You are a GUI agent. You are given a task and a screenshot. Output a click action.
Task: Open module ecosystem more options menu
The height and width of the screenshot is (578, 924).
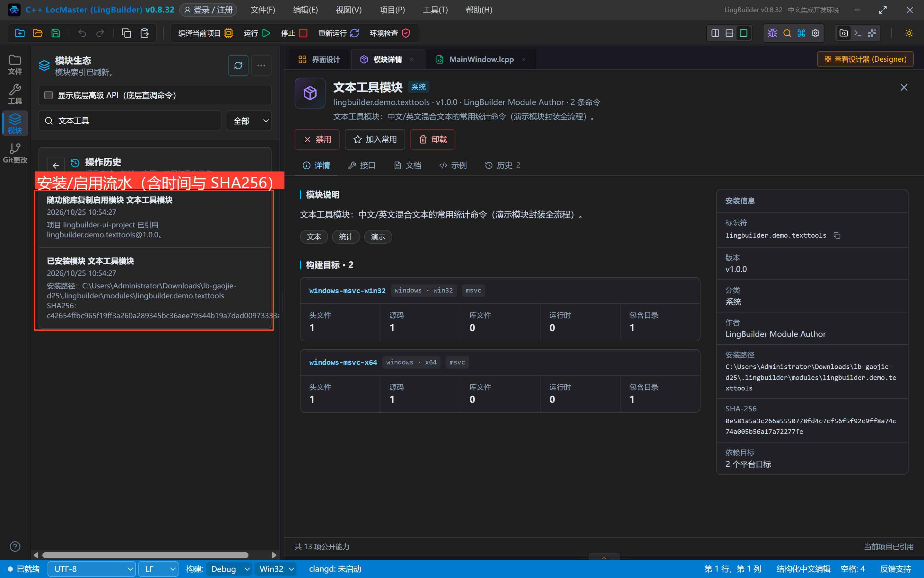coord(261,66)
